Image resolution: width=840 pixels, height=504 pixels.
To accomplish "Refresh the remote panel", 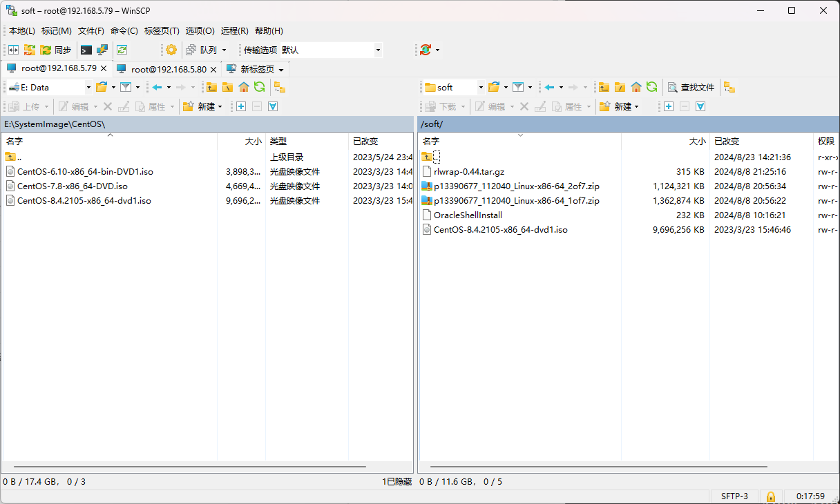I will point(652,87).
